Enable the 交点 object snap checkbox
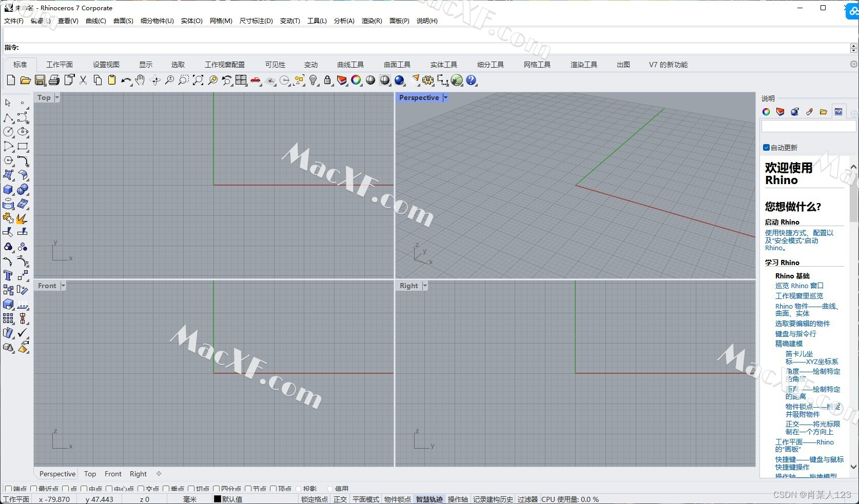This screenshot has height=504, width=859. click(141, 489)
